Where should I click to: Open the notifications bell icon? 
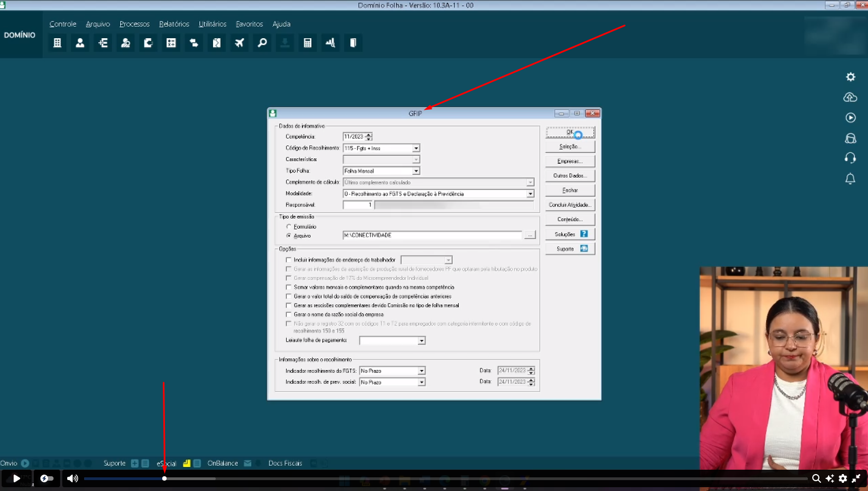click(x=851, y=179)
